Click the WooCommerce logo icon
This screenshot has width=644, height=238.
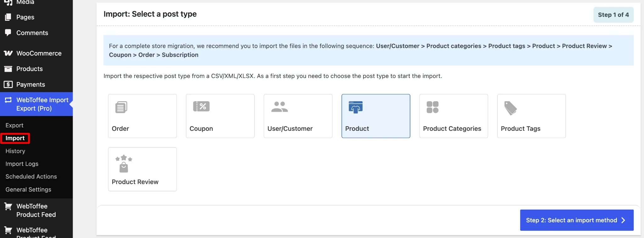pyautogui.click(x=8, y=53)
